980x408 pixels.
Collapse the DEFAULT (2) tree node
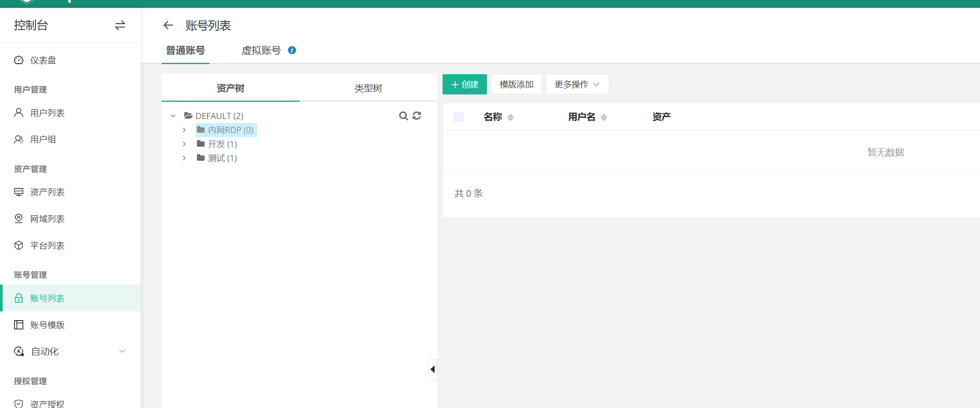tap(173, 116)
